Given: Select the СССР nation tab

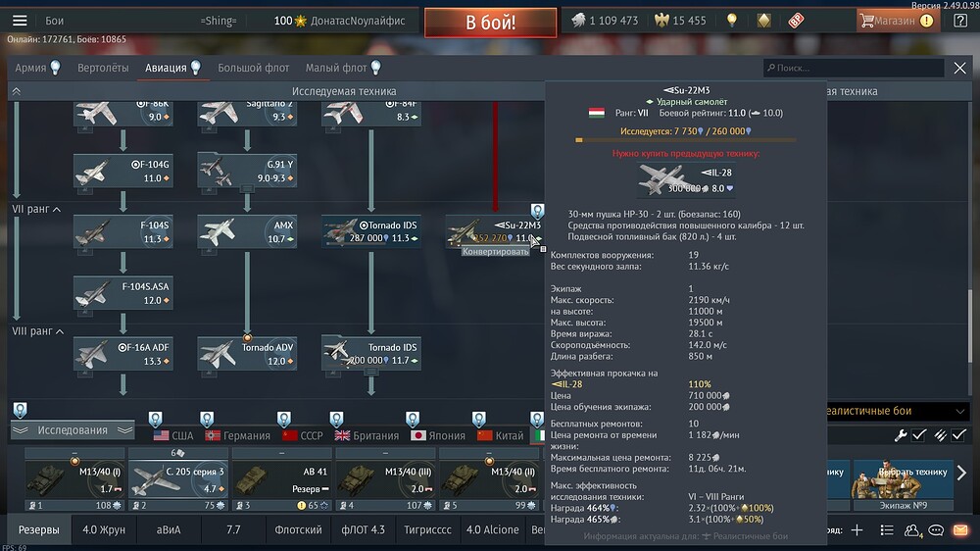Looking at the screenshot, I should (302, 435).
